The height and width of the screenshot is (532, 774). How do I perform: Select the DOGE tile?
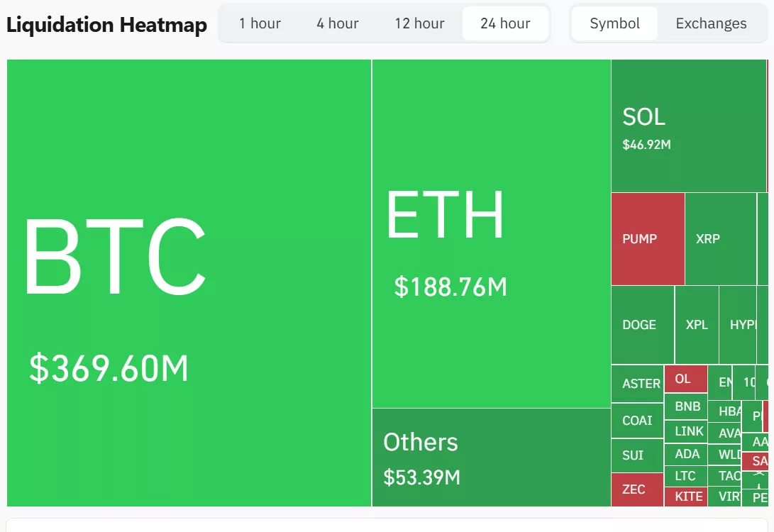tap(641, 325)
